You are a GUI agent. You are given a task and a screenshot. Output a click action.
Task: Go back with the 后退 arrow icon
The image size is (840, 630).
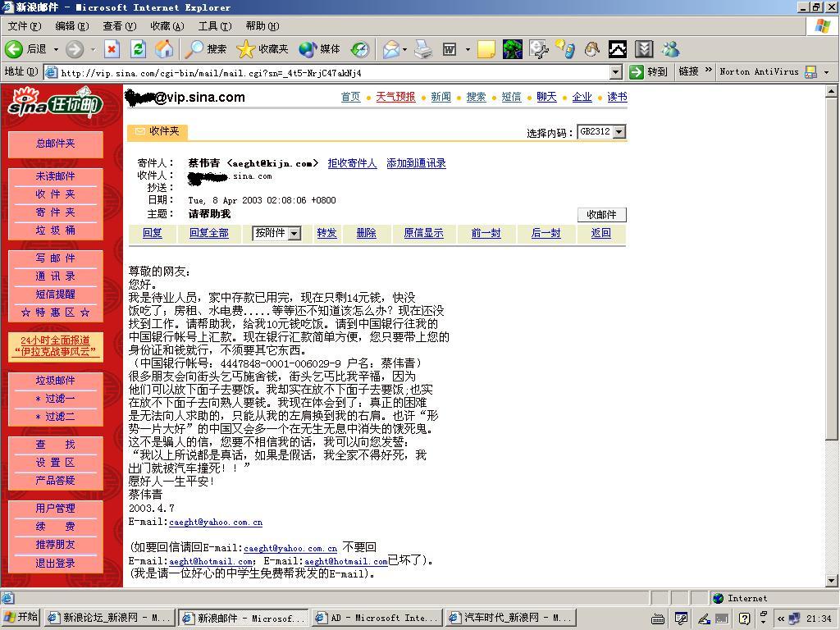(14, 49)
